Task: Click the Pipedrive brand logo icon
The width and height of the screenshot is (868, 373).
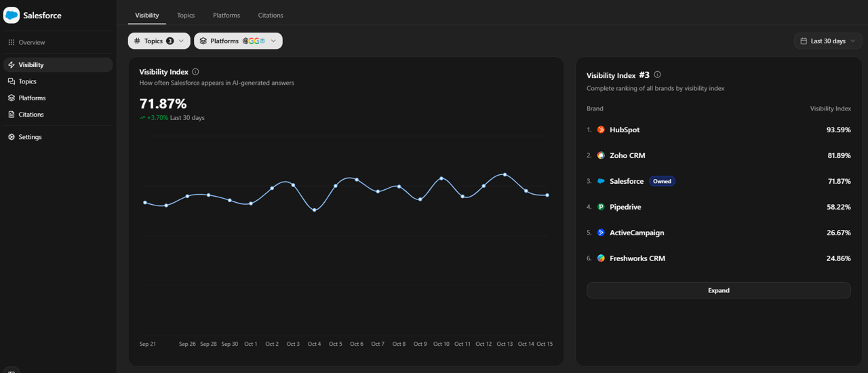Action: tap(601, 207)
